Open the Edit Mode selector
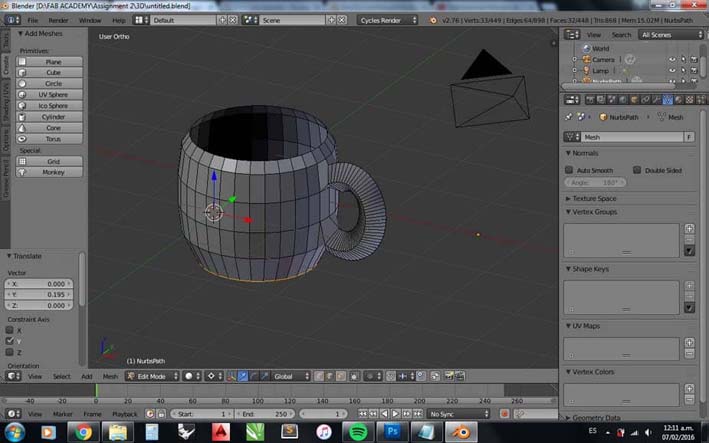The image size is (709, 443). (x=152, y=376)
